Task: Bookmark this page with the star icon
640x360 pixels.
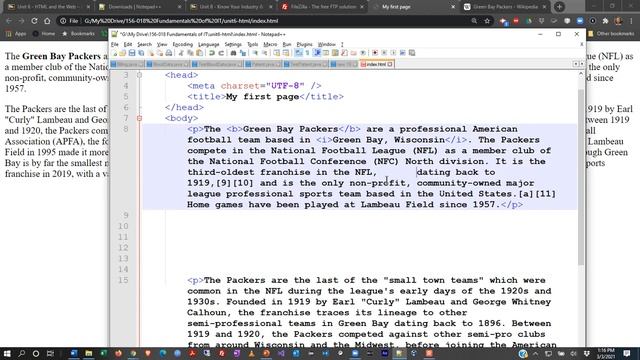Action: click(487, 21)
